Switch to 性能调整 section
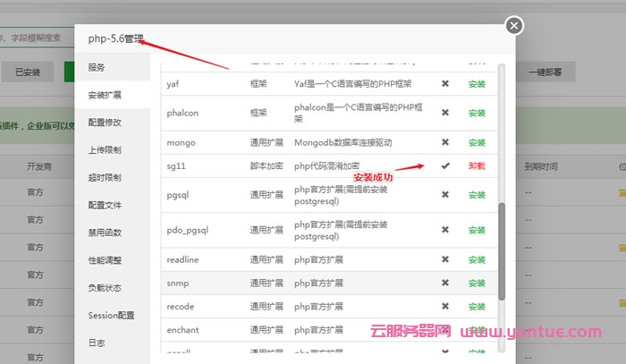626x364 pixels. click(x=105, y=260)
